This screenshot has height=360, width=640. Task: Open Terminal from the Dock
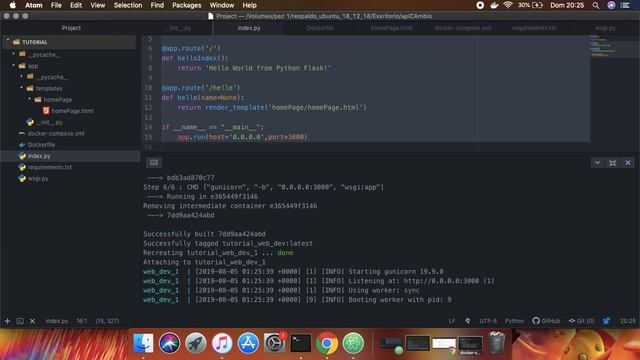(300, 343)
